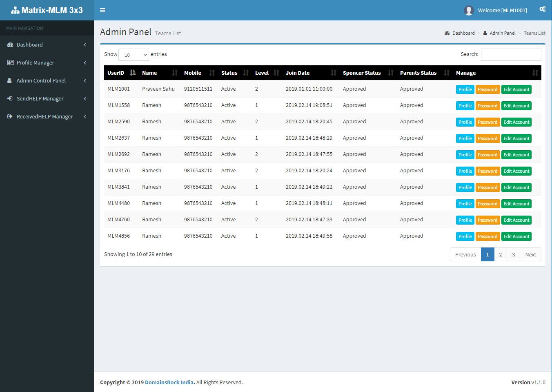Sort table by UserID column icon
The width and height of the screenshot is (552, 392).
(x=133, y=73)
